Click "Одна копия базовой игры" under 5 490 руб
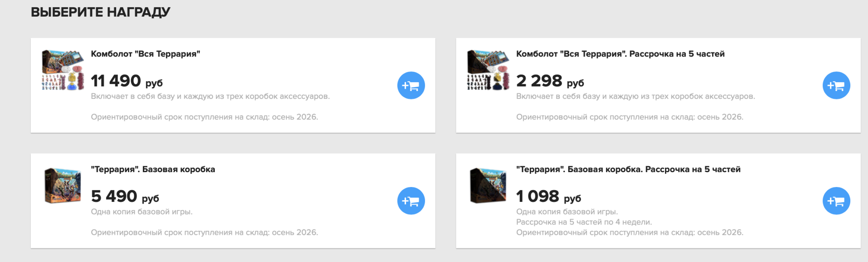Screen dimensions: 868x262 coord(142,211)
